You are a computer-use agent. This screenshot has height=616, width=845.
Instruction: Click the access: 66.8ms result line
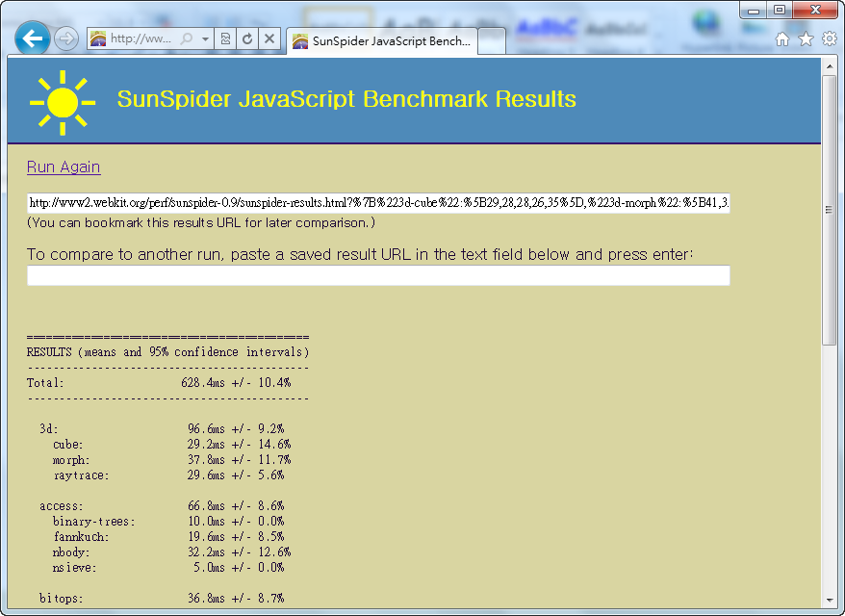pyautogui.click(x=162, y=506)
